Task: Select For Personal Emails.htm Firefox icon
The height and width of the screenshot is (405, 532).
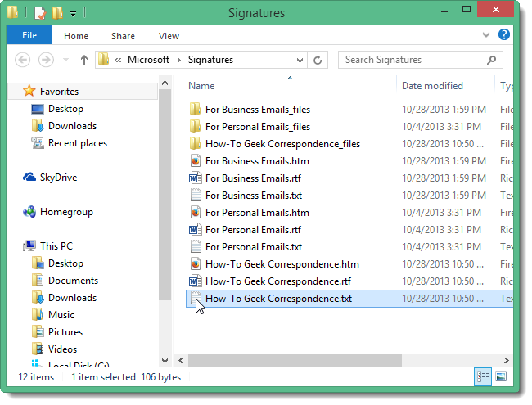Action: (195, 213)
